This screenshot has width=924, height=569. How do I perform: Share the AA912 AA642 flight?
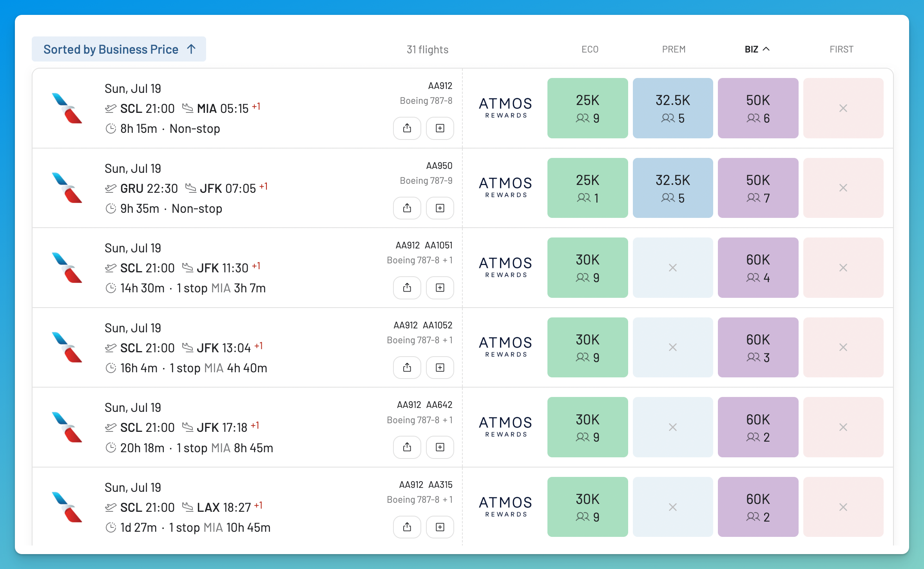407,447
